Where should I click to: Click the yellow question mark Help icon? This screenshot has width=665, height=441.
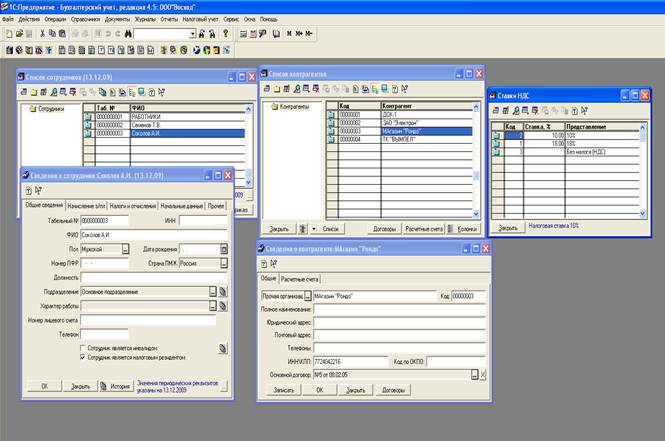pyautogui.click(x=226, y=33)
